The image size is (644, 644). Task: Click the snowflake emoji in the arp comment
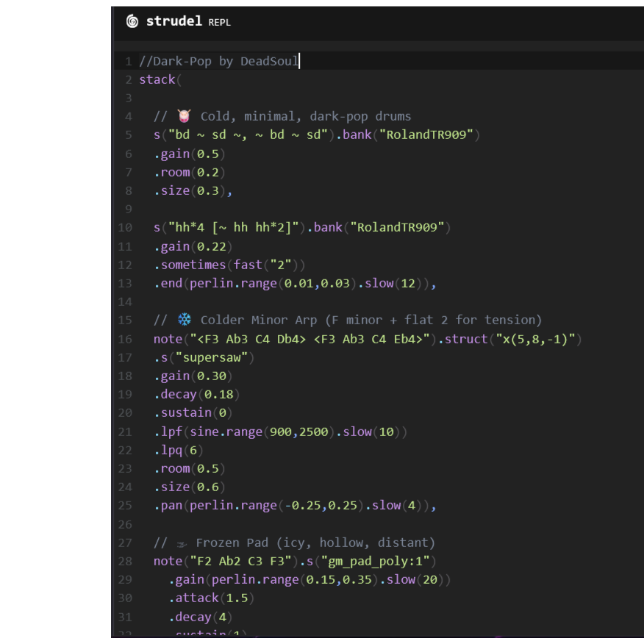pyautogui.click(x=184, y=320)
